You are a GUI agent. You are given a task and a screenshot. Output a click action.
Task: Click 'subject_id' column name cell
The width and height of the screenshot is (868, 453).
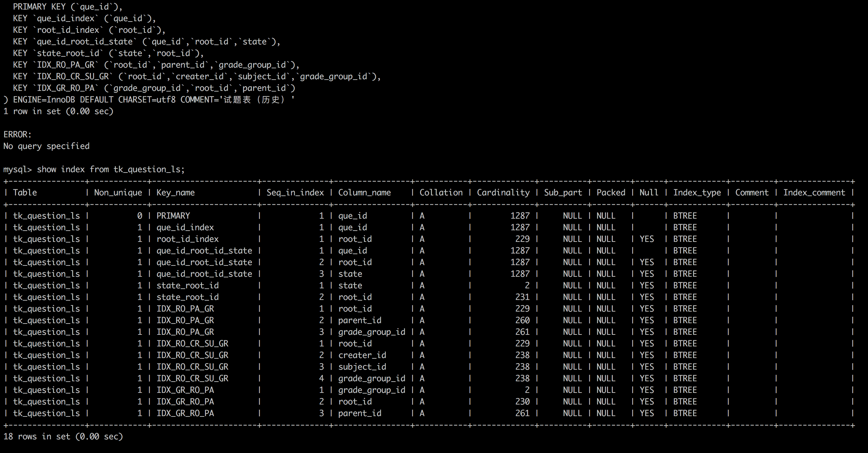click(x=362, y=367)
